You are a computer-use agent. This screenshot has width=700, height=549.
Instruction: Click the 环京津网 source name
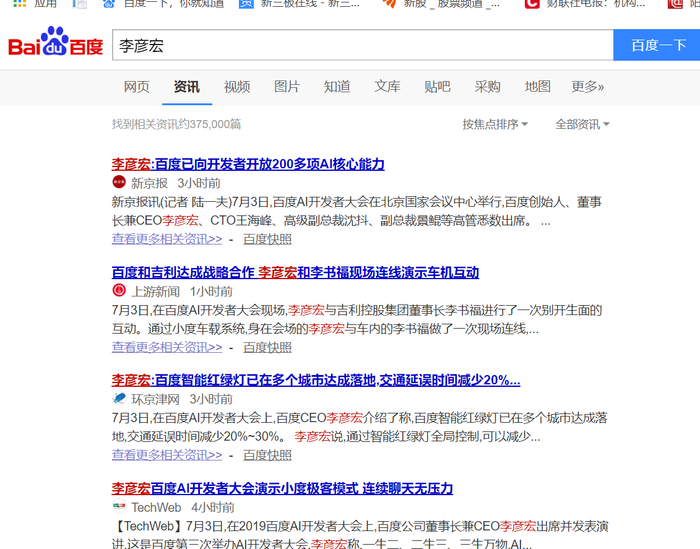coord(155,399)
